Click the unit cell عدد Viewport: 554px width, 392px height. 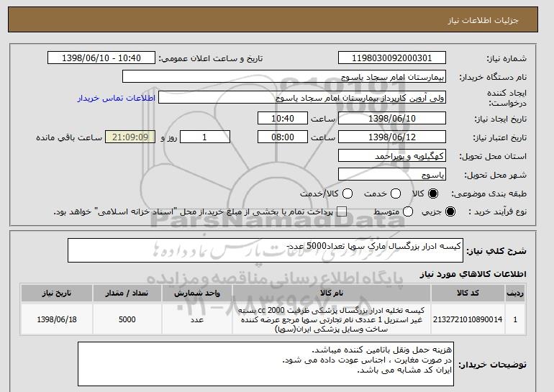197,319
